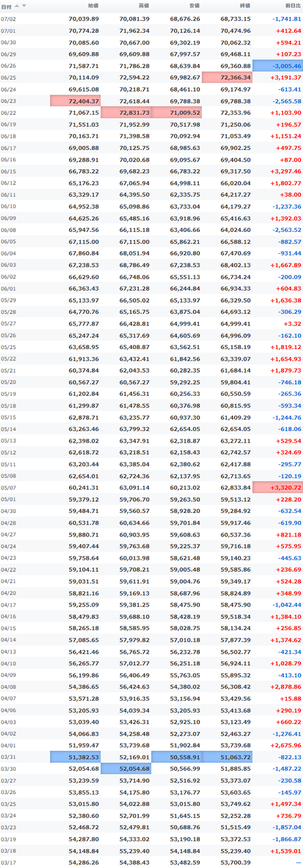Select the blue highlighted 50,558.91 low cell

point(177,756)
